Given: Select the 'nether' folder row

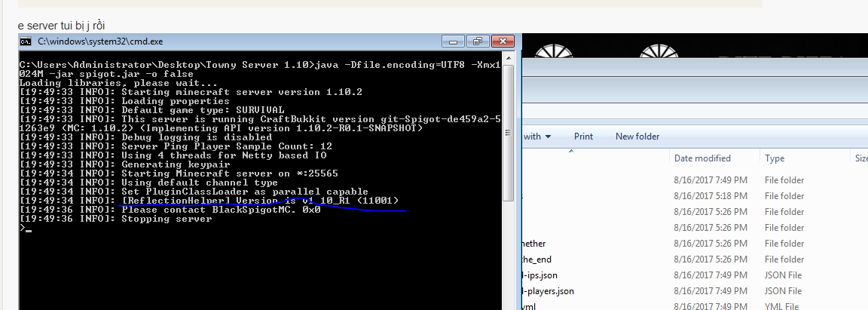Looking at the screenshot, I should click(x=694, y=244).
